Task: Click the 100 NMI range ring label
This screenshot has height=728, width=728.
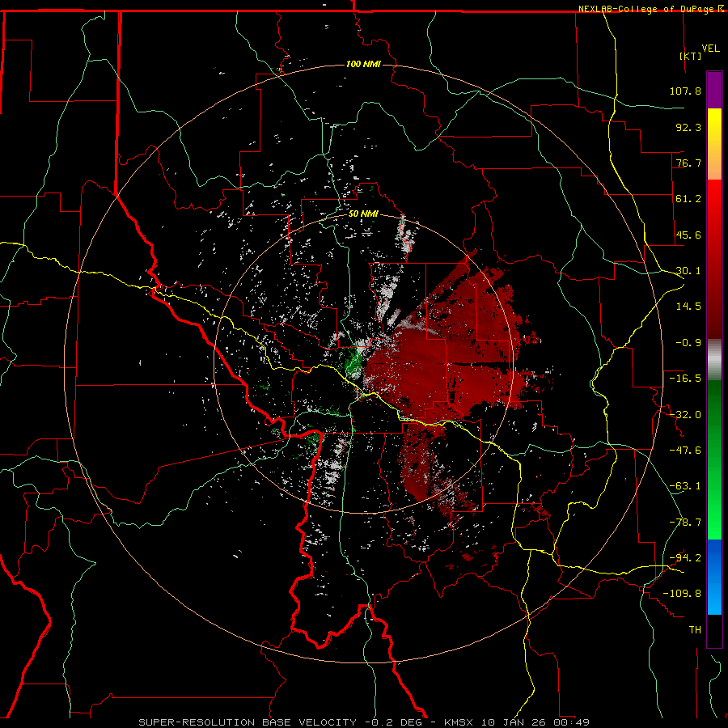Action: [363, 64]
